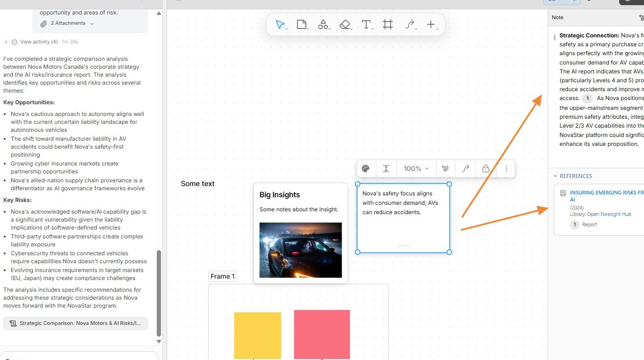This screenshot has width=644, height=360.
Task: Click the auto-height fit icon
Action: (x=386, y=169)
